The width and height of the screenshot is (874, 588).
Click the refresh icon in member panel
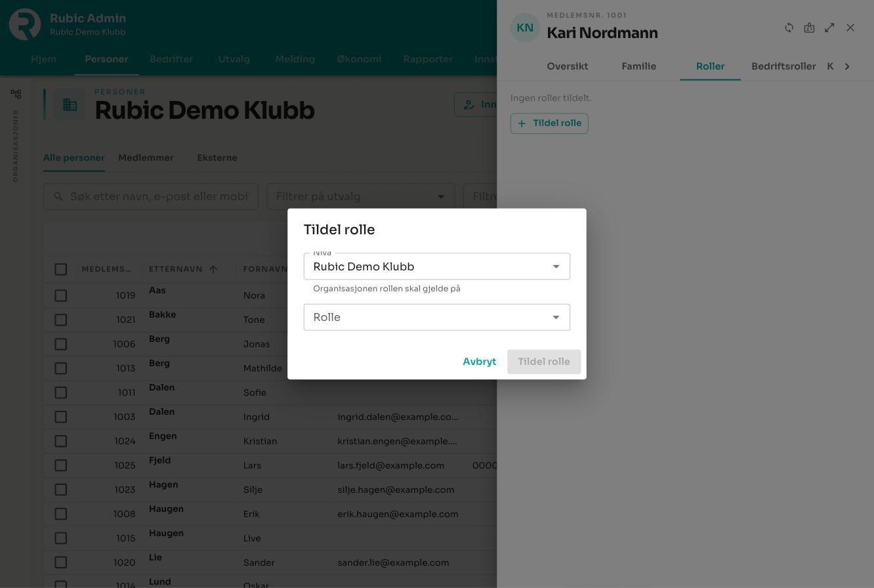pyautogui.click(x=789, y=28)
